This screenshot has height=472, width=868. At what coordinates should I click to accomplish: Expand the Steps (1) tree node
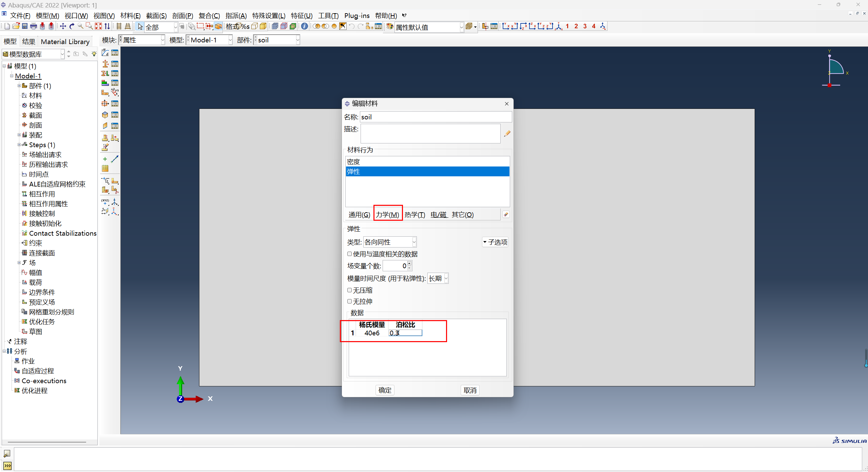pos(19,145)
